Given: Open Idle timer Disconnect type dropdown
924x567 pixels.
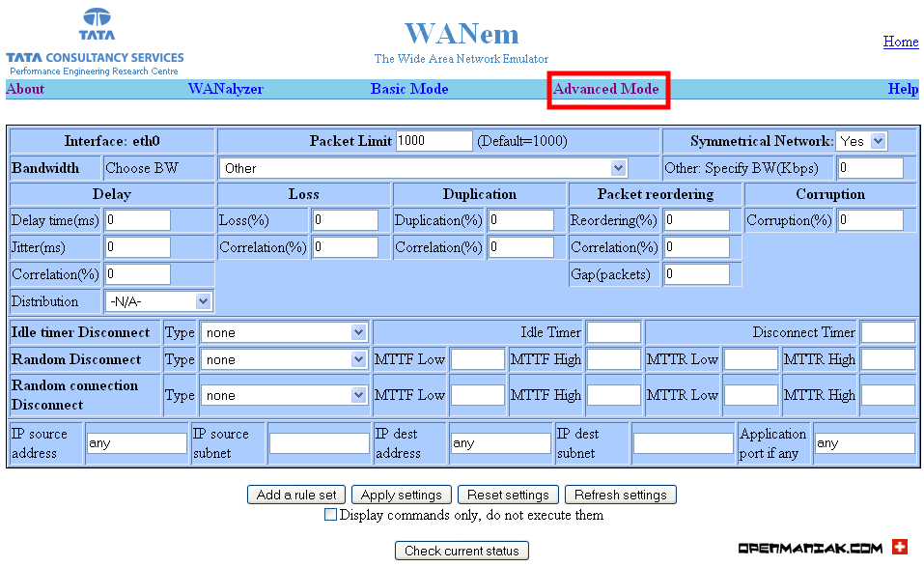Looking at the screenshot, I should (284, 332).
